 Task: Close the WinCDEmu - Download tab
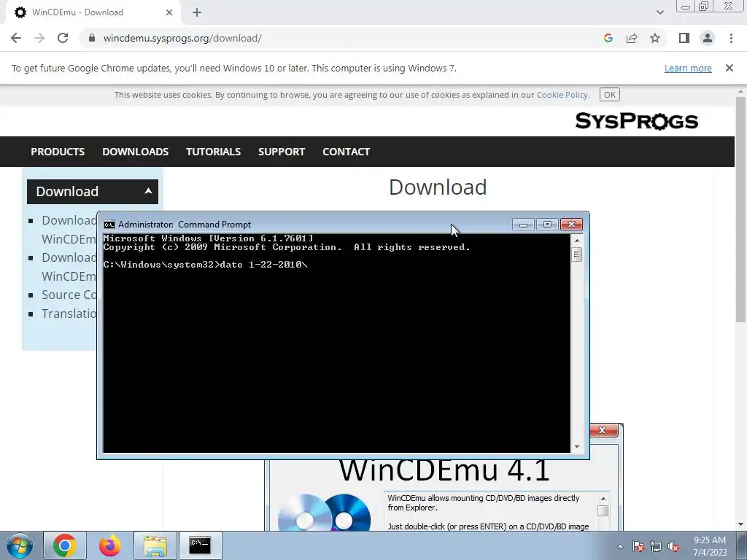[169, 12]
